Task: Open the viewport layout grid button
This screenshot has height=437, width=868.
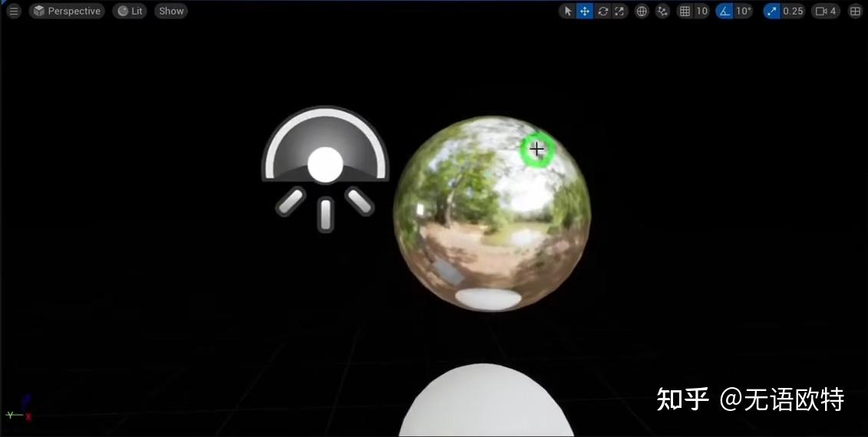Action: pyautogui.click(x=855, y=11)
